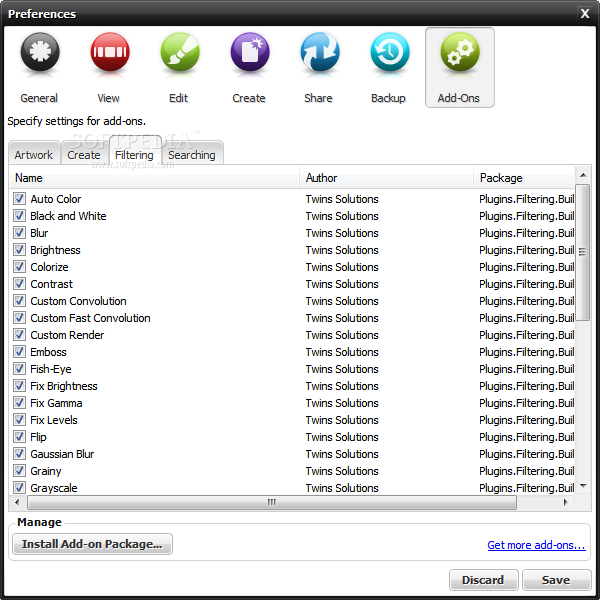Uncheck the Auto Color add-on
Viewport: 600px width, 600px height.
click(20, 199)
